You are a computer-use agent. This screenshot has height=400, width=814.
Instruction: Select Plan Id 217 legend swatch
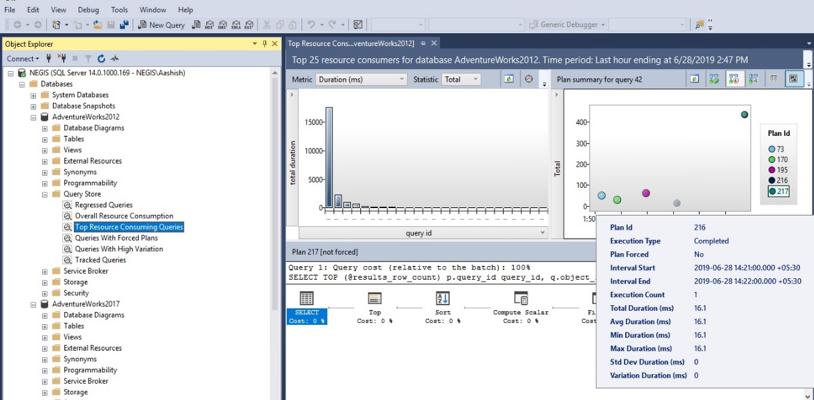click(772, 191)
